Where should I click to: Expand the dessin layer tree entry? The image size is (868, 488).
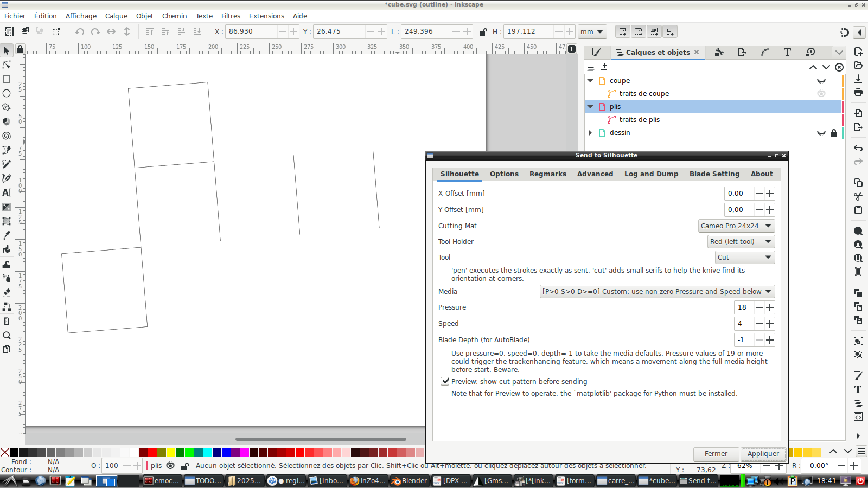[x=590, y=133]
